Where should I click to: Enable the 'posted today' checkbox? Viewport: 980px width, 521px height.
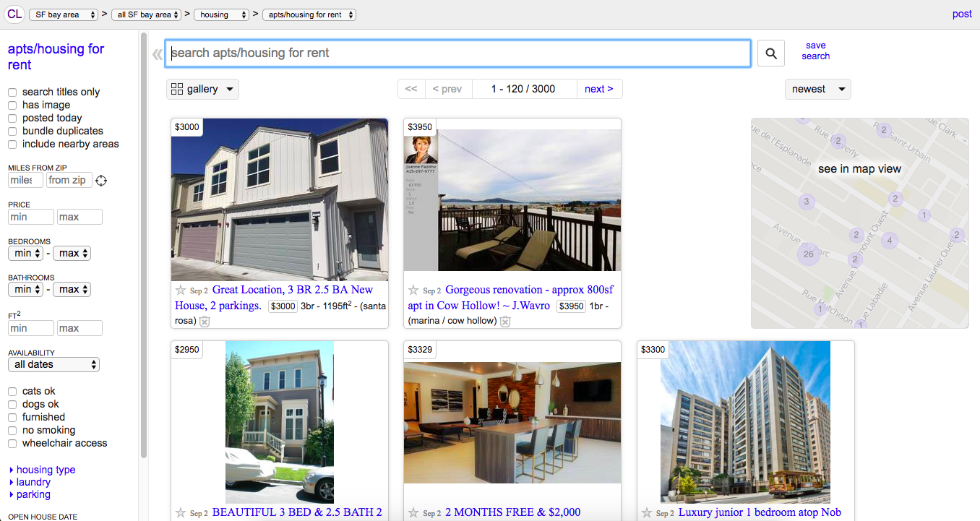click(12, 118)
